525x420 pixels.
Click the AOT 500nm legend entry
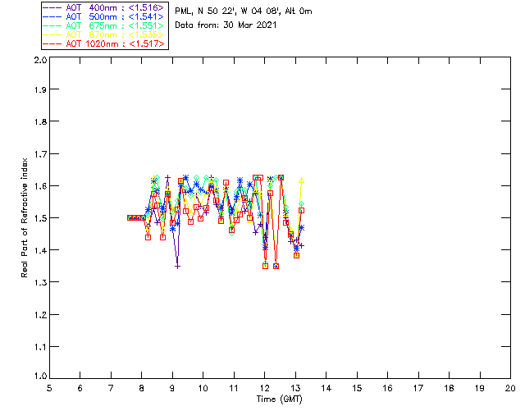(x=104, y=16)
